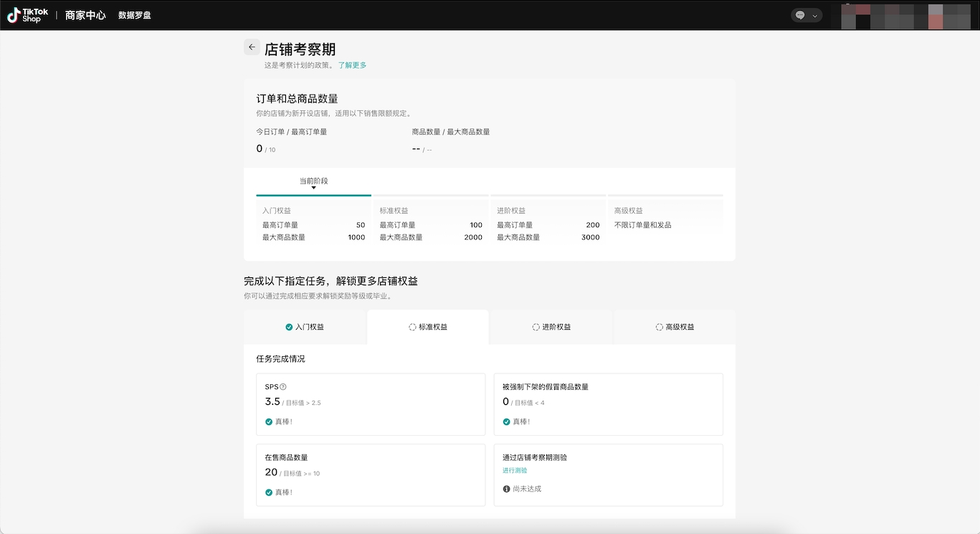Click the SPS help question mark icon
Image resolution: width=980 pixels, height=534 pixels.
coord(283,387)
